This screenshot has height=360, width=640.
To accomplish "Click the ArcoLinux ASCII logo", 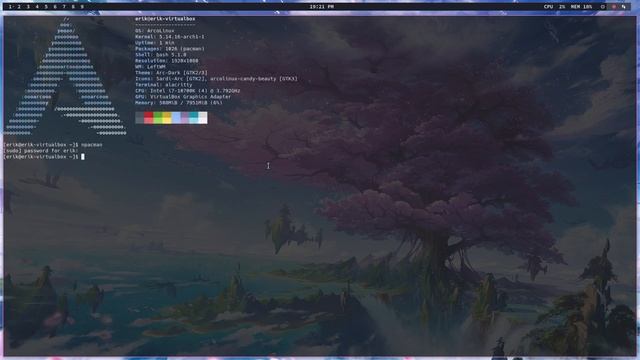I will click(65, 76).
